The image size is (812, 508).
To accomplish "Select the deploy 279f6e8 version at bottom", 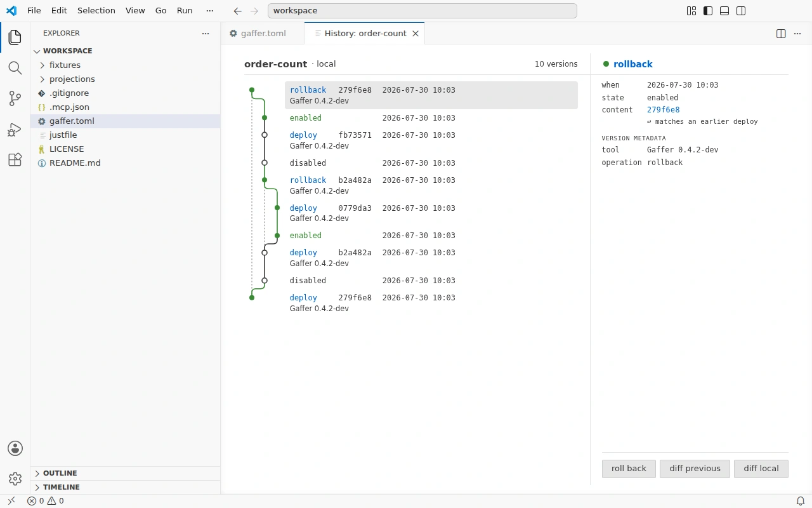I will [x=431, y=303].
